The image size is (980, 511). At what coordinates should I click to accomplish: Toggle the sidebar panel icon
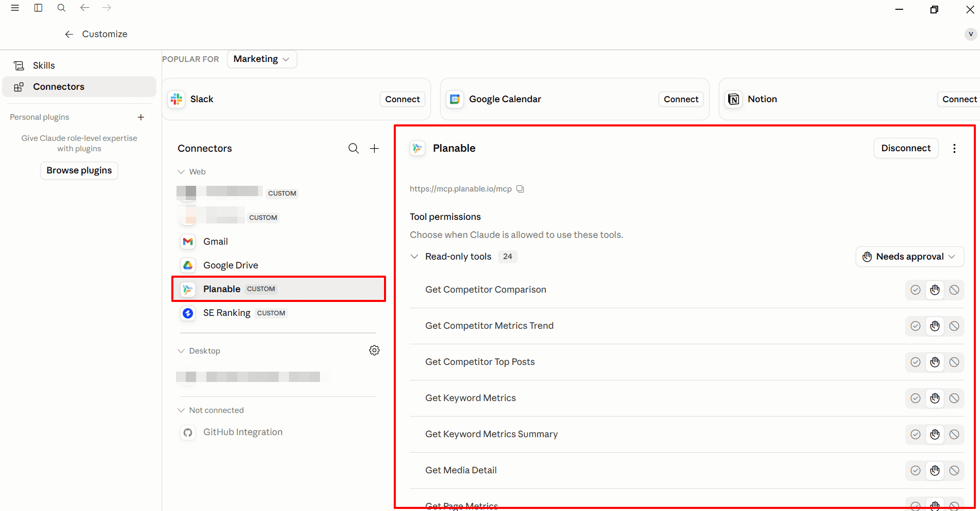tap(38, 8)
